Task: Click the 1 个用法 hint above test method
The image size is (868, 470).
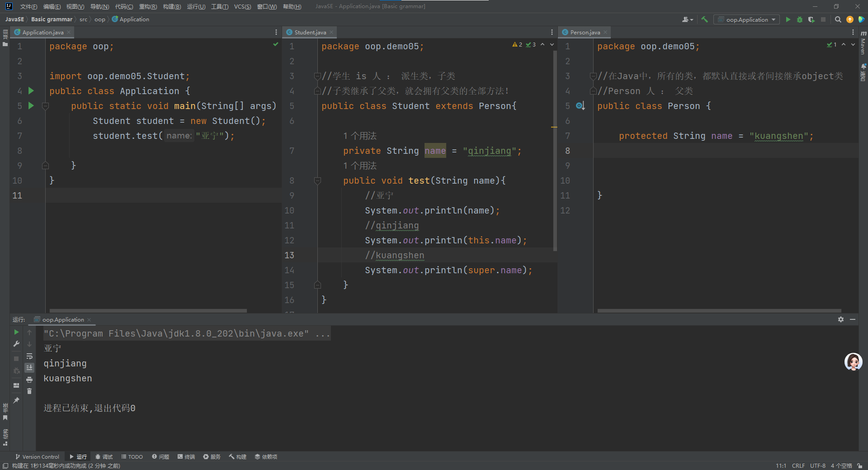Action: click(360, 166)
